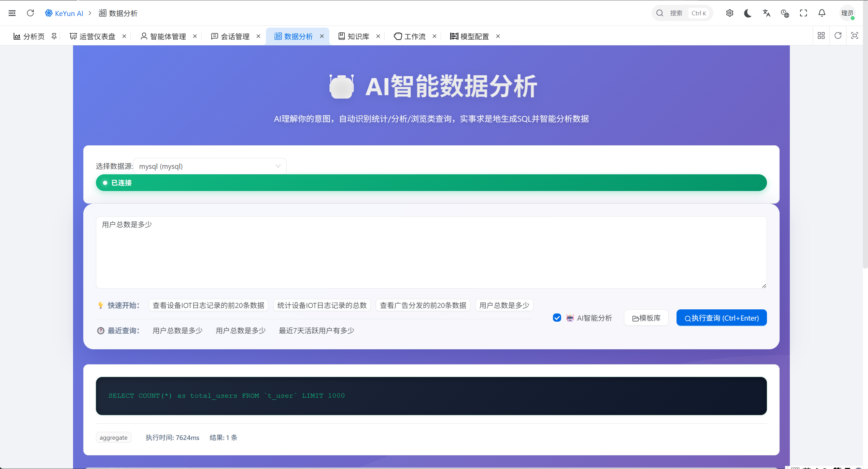
Task: Switch to the 模型配置 tab
Action: tap(470, 36)
